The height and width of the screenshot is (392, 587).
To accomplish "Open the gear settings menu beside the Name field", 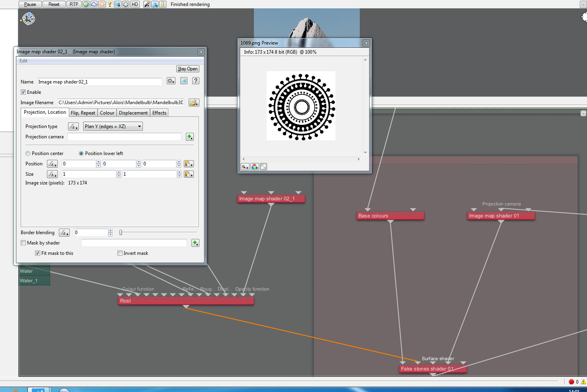I will click(x=171, y=81).
